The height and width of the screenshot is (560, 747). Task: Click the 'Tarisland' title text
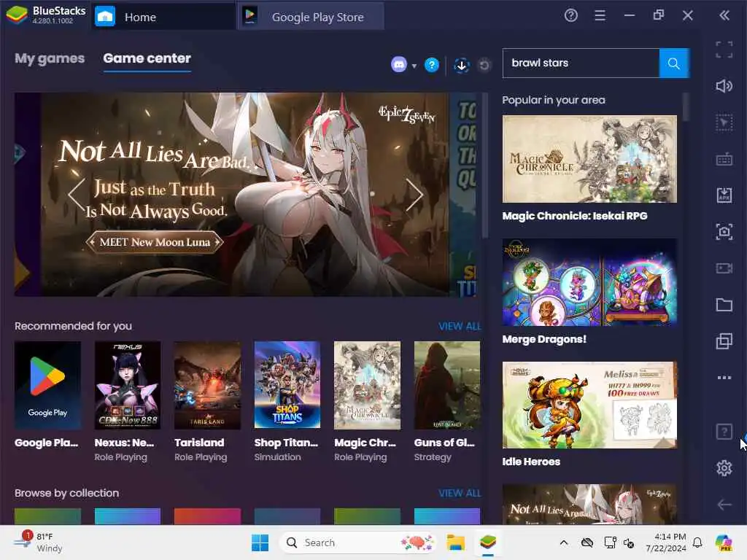point(199,443)
